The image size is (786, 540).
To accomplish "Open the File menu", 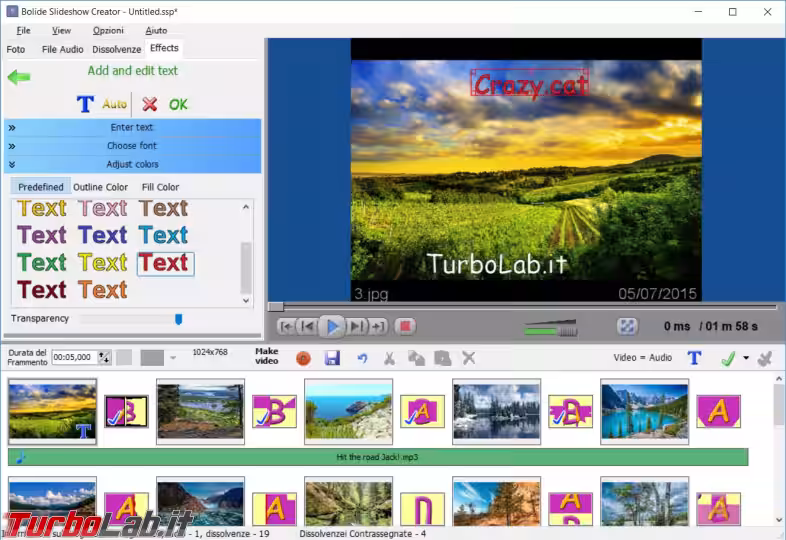I will click(x=23, y=31).
